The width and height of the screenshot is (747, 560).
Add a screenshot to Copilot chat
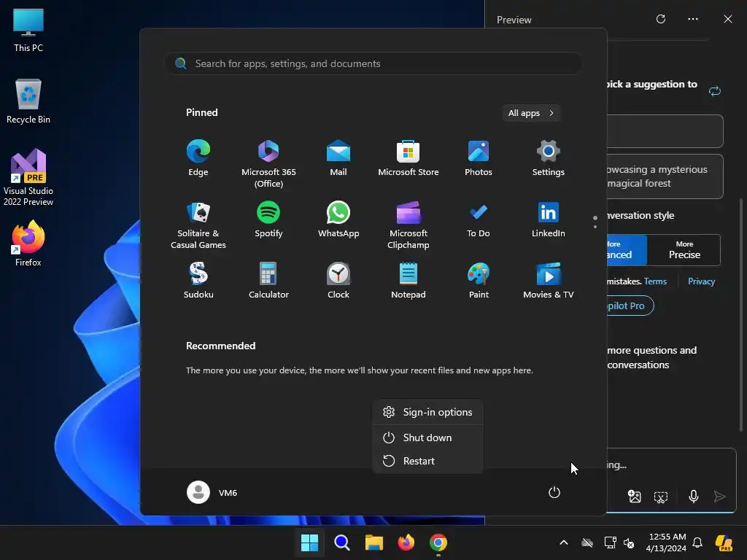[661, 497]
